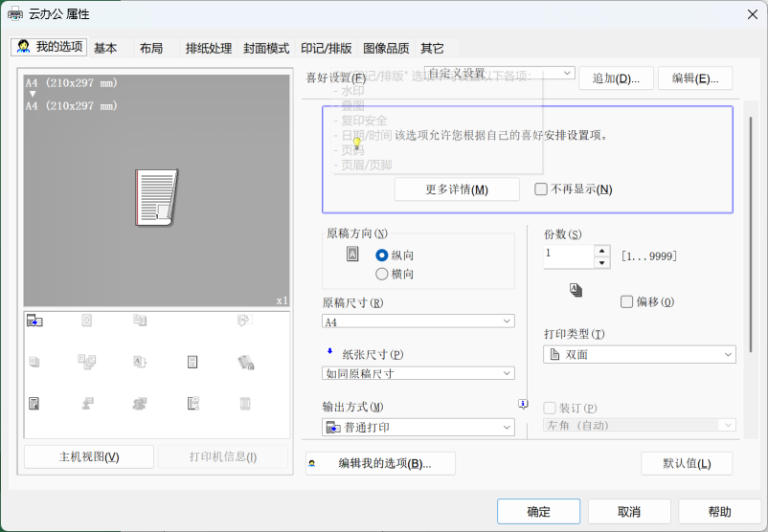The image size is (768, 532).
Task: Click the paper preview thumbnail image
Action: [157, 197]
